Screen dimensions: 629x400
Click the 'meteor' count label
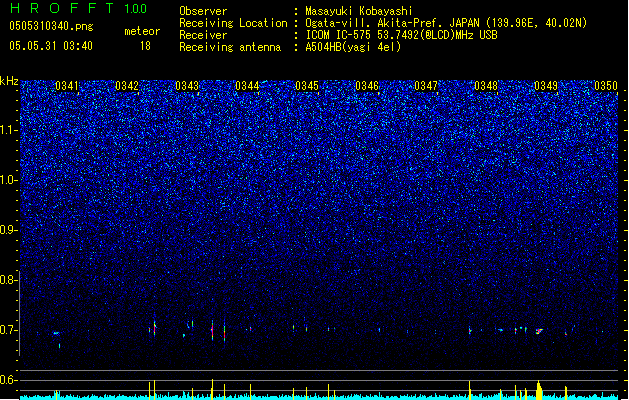142,31
